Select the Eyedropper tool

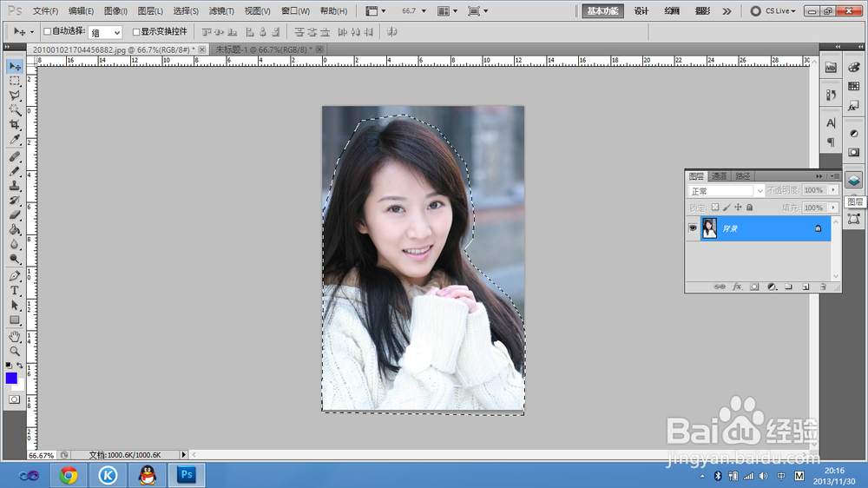15,139
